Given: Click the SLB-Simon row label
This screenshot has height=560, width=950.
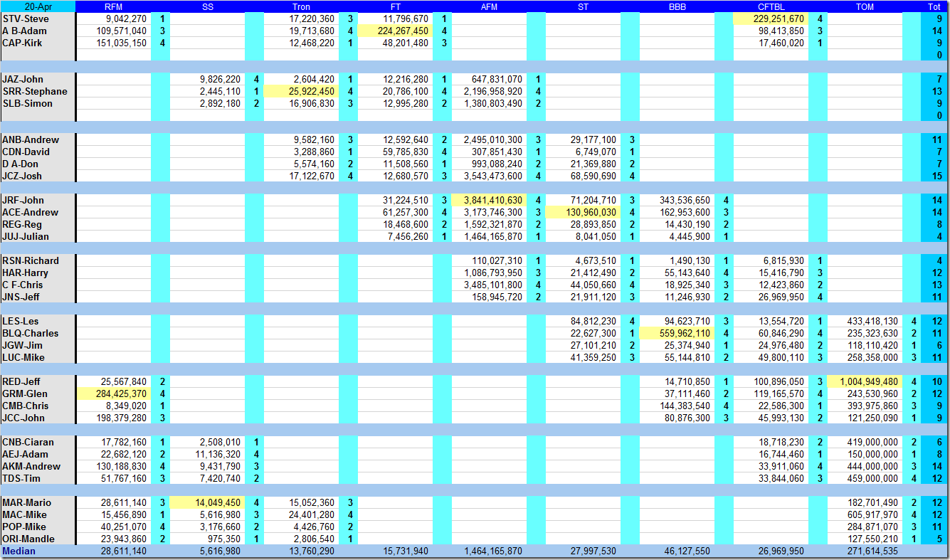Looking at the screenshot, I should click(38, 103).
